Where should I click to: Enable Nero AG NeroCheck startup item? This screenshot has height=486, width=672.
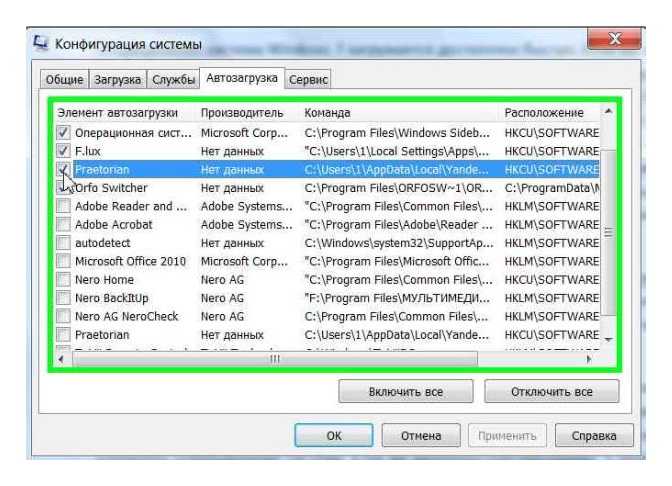63,316
